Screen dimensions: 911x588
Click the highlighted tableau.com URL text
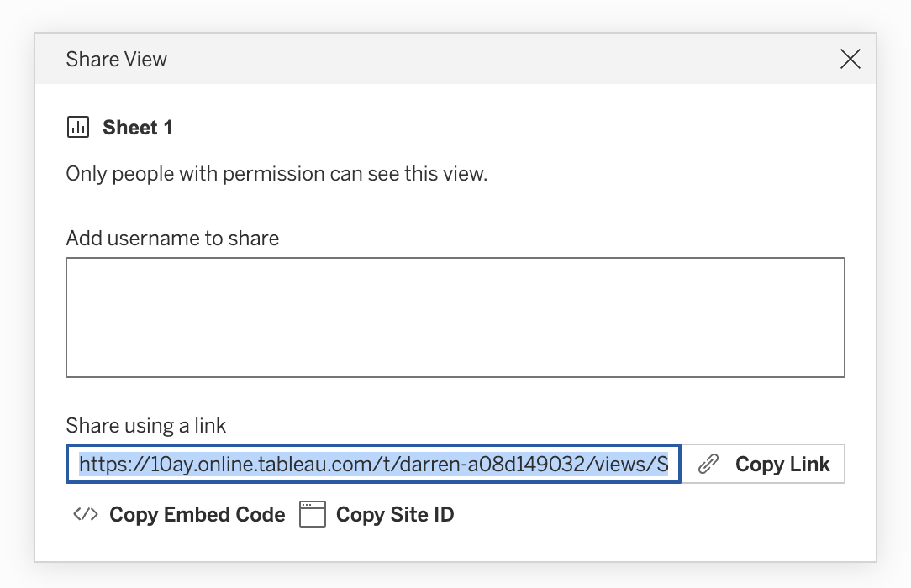[x=374, y=464]
